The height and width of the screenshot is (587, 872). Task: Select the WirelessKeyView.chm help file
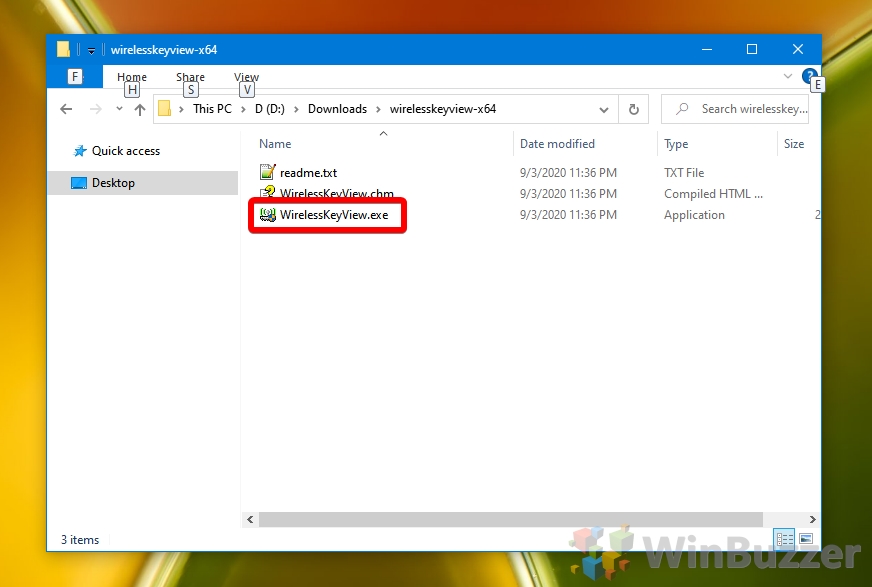(336, 193)
